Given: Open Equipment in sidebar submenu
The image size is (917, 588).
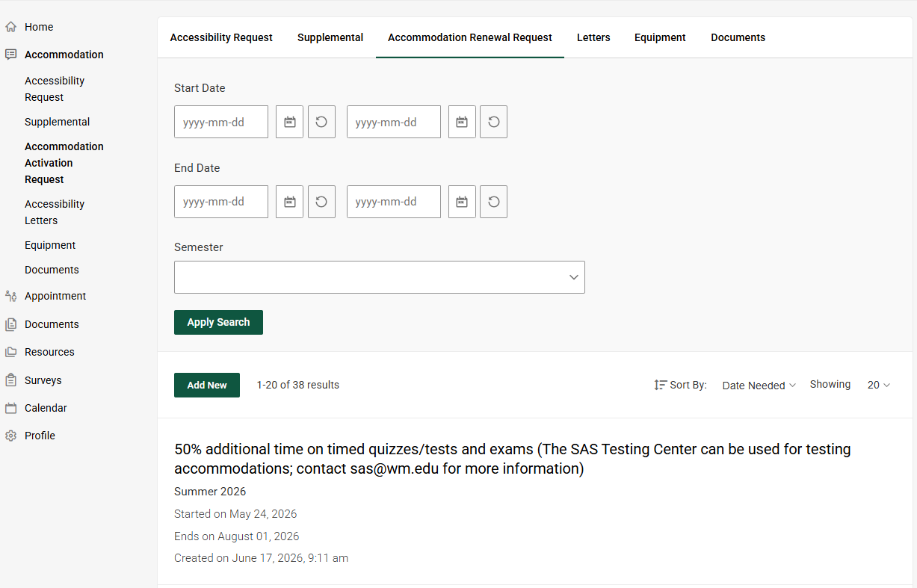Looking at the screenshot, I should coord(50,245).
